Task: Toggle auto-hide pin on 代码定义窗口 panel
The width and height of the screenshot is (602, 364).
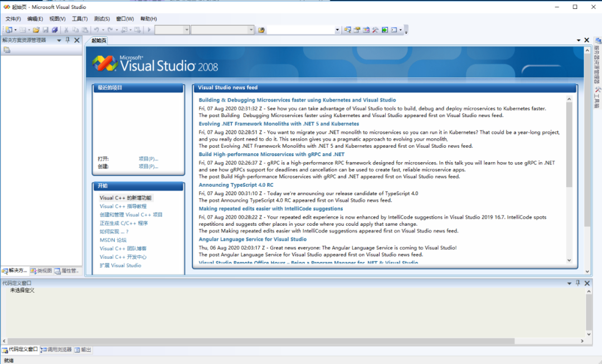Action: point(578,283)
